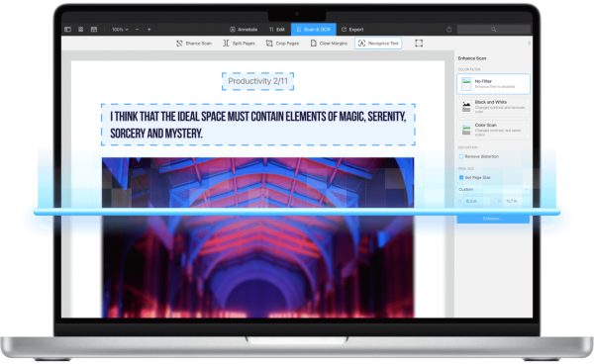
Task: Click the share icon in the toolbar
Action: pyautogui.click(x=448, y=29)
